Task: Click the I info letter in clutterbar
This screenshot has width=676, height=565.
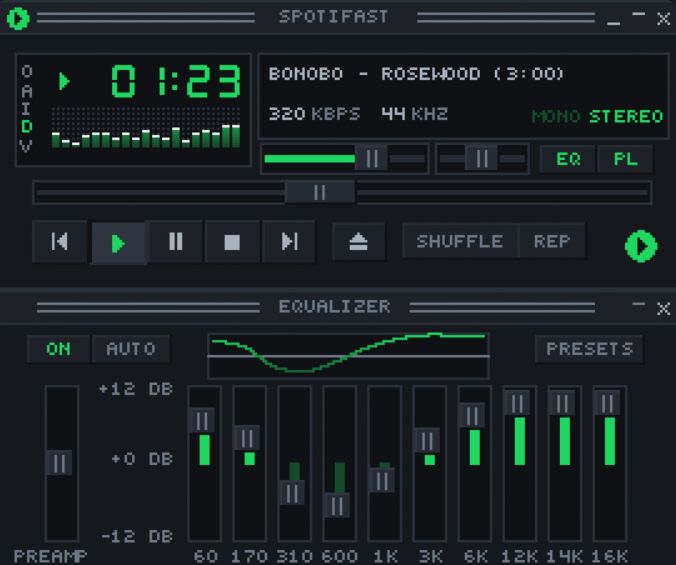Action: coord(26,109)
